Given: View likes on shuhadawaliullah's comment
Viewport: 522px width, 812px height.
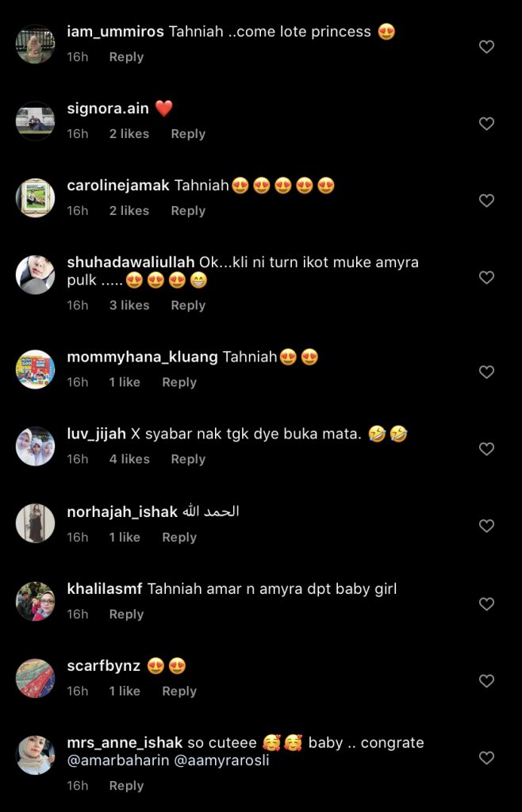Looking at the screenshot, I should [x=129, y=305].
